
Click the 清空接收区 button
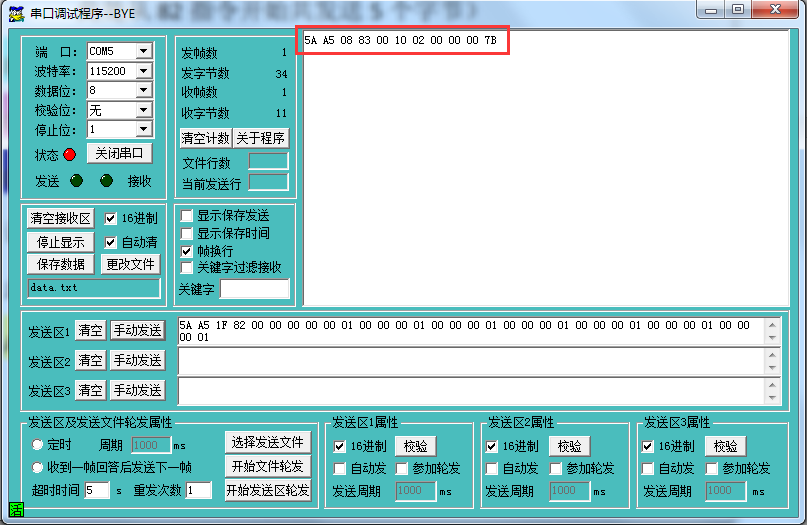(x=61, y=218)
